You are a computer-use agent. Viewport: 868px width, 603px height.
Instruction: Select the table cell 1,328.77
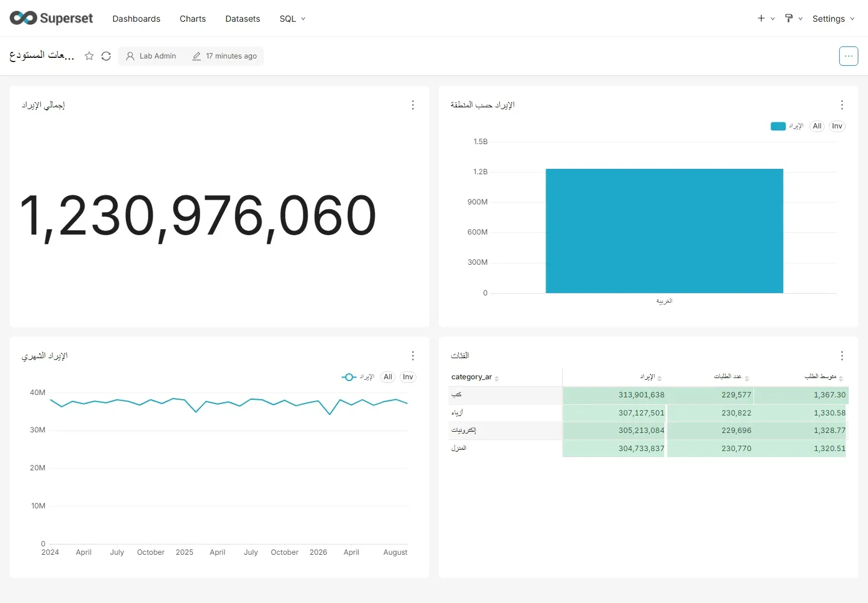point(801,431)
